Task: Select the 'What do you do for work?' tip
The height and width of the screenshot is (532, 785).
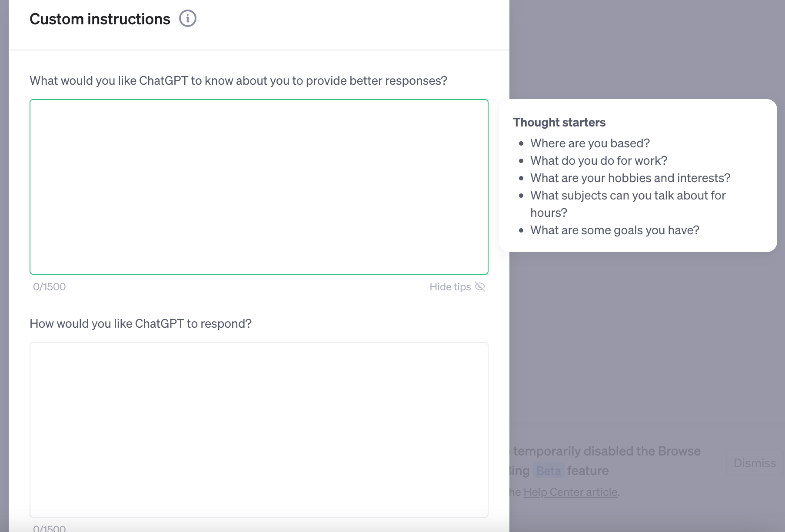Action: [599, 161]
